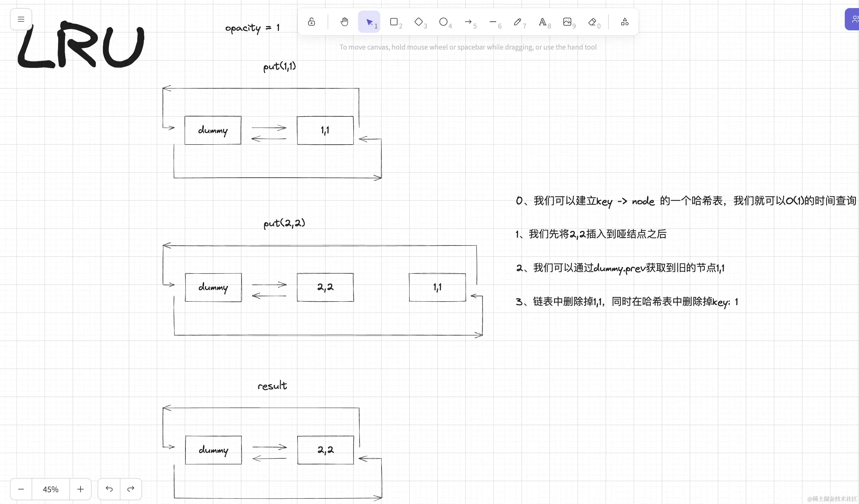Select the Selection arrow tool
859x504 pixels.
369,22
